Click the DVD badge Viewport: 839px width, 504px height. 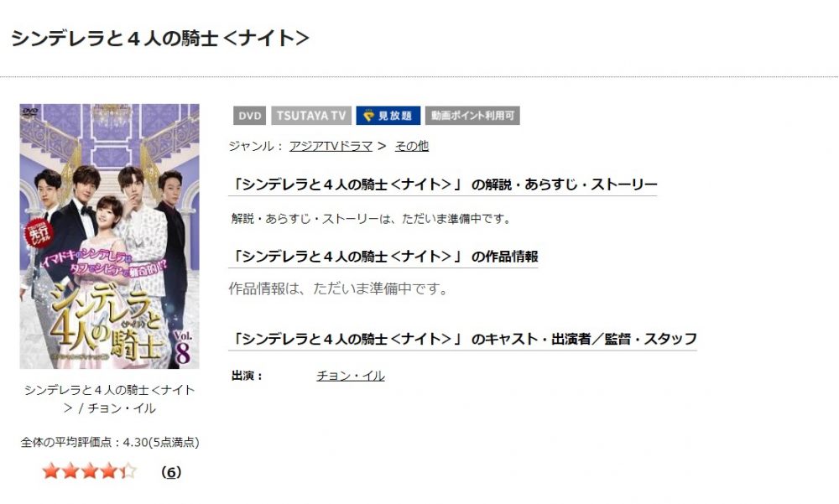[249, 116]
